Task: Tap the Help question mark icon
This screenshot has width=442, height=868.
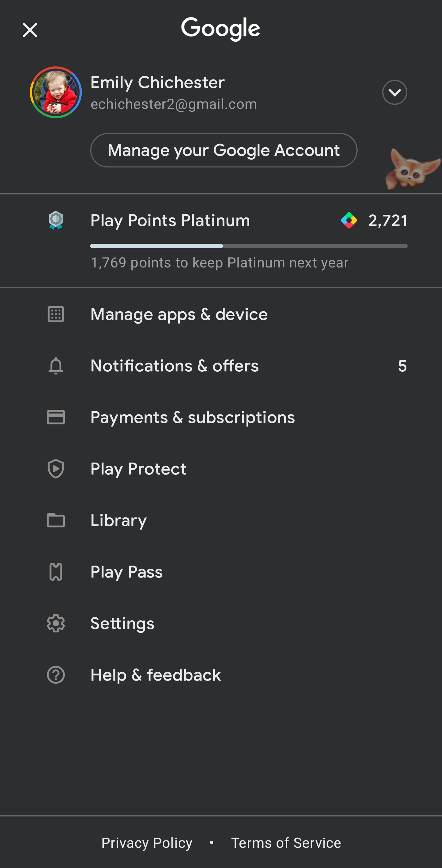Action: 56,675
